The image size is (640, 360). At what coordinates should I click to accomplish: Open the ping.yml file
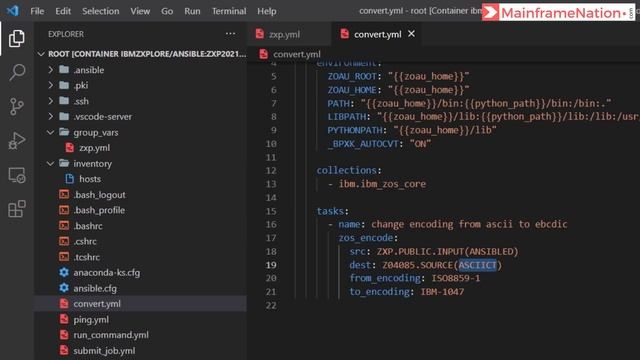pyautogui.click(x=140, y=320)
